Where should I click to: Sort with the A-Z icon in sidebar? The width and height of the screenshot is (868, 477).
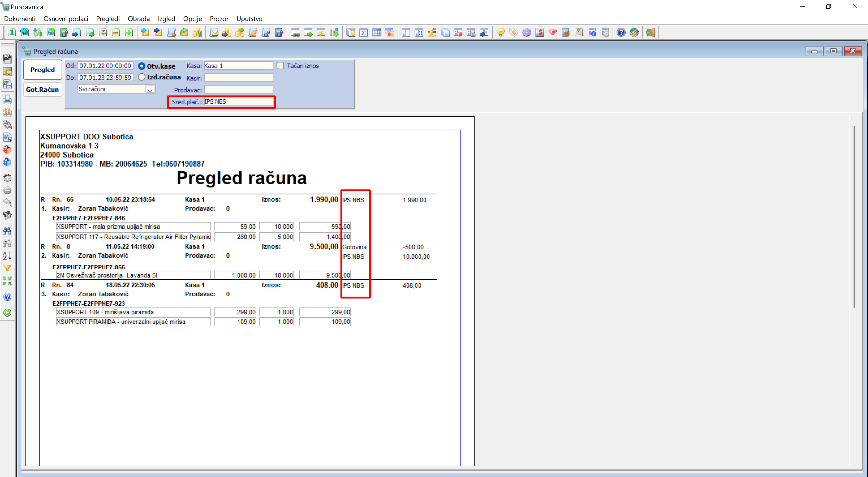pyautogui.click(x=7, y=256)
